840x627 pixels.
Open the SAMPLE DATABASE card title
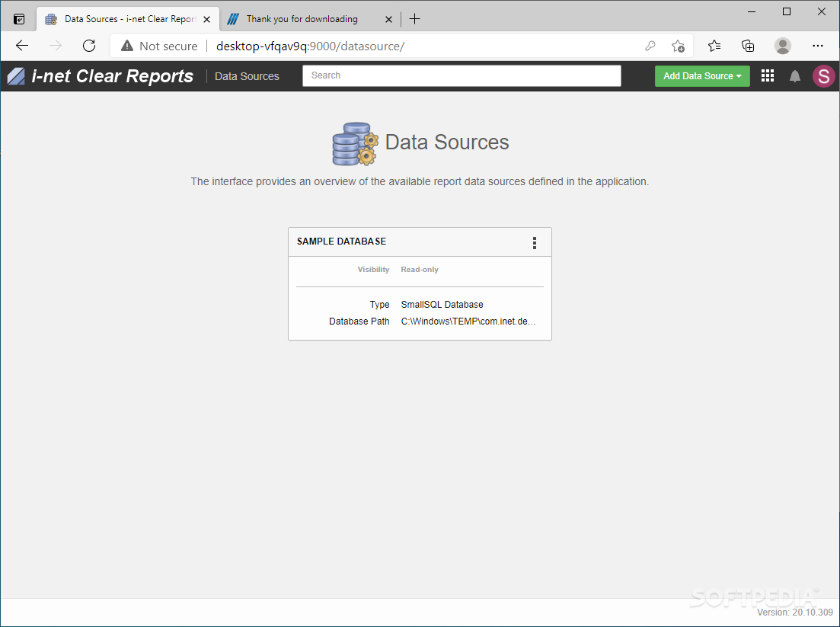(341, 242)
